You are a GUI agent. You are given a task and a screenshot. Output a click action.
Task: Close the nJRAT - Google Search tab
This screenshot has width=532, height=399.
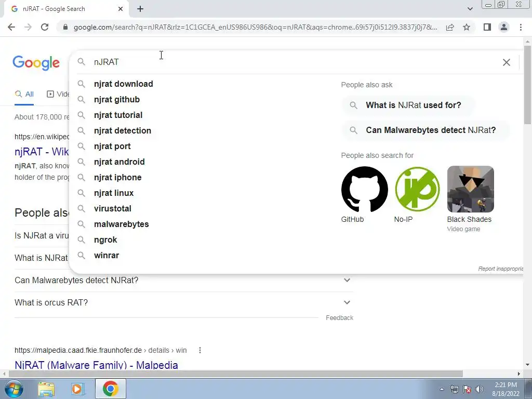click(121, 9)
